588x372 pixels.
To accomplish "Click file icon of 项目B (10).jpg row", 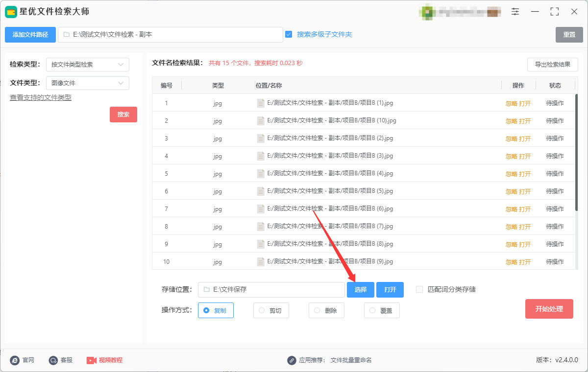I will pos(261,120).
